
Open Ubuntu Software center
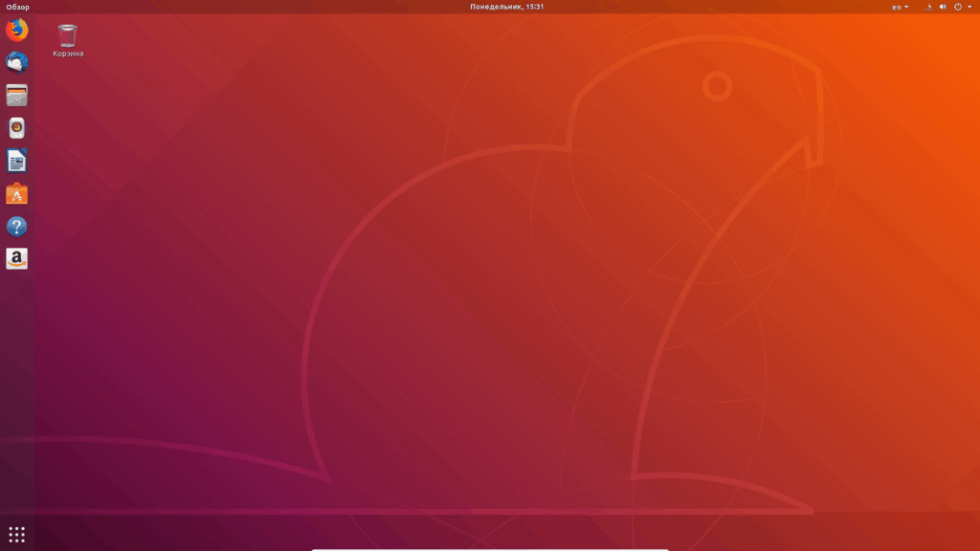17,193
